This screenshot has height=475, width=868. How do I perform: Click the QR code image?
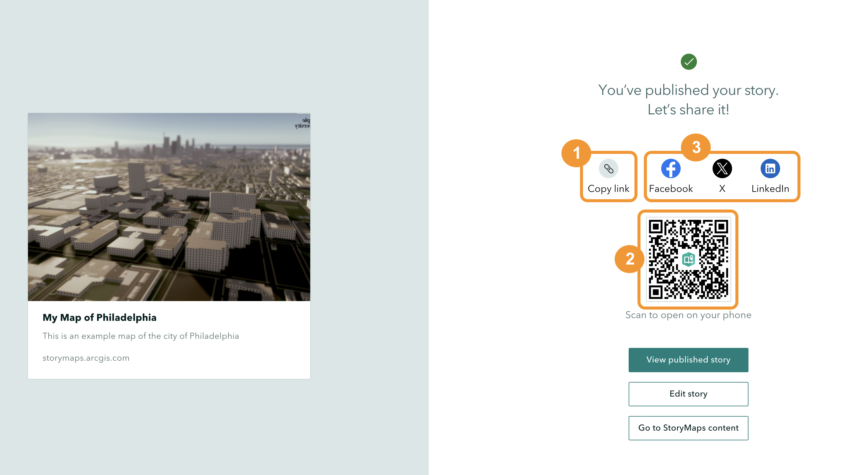688,259
